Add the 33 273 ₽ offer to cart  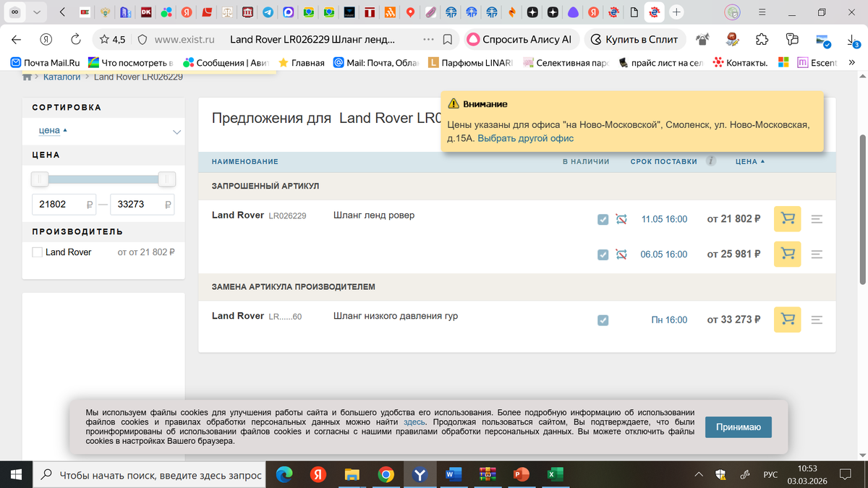click(x=787, y=319)
